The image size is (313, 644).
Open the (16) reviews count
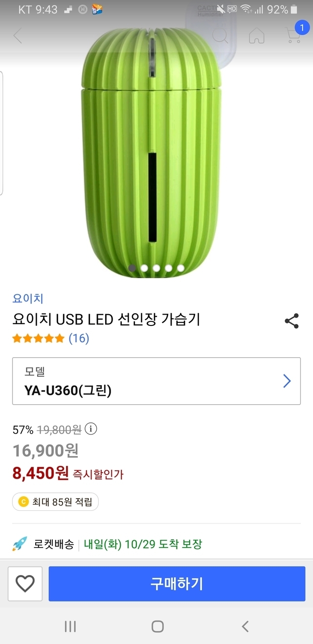79,338
